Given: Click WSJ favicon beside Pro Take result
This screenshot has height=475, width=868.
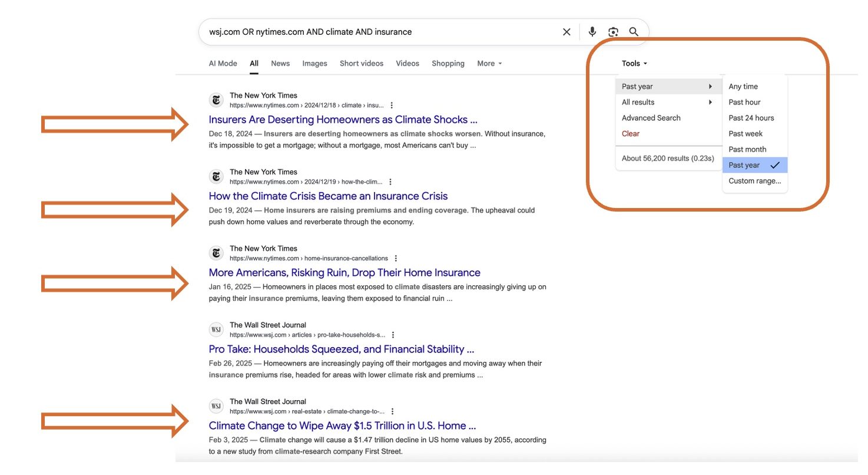Looking at the screenshot, I should 216,330.
